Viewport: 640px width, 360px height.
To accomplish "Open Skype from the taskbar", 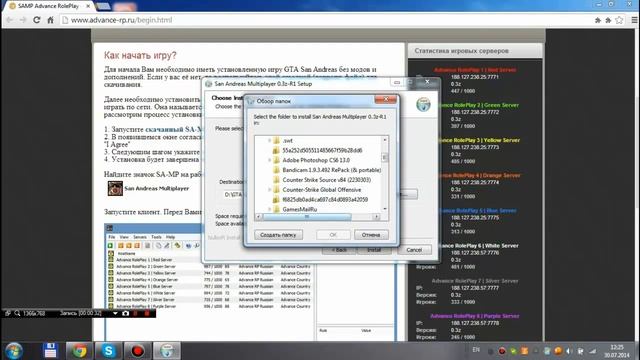I will click(109, 351).
